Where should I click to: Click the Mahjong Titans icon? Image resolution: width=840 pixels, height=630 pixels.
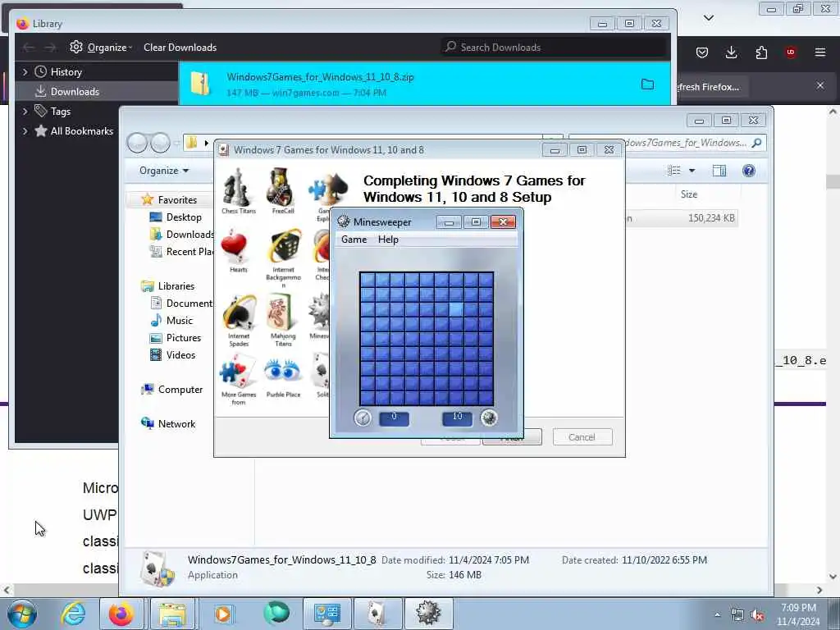(281, 313)
